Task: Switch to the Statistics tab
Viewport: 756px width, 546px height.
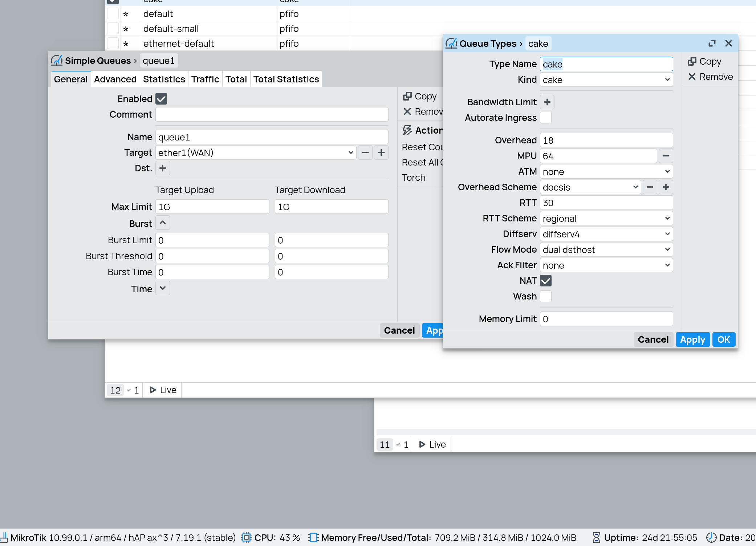Action: pyautogui.click(x=164, y=79)
